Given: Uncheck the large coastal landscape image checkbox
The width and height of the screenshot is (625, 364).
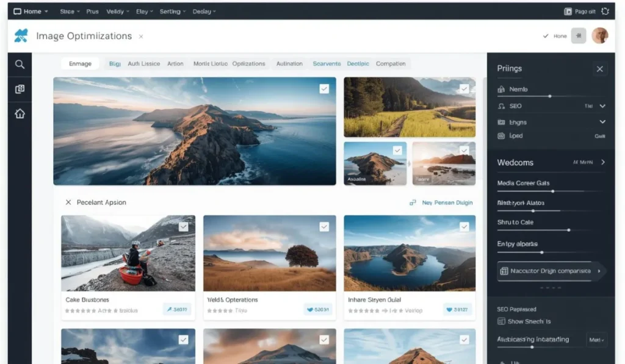Looking at the screenshot, I should click(324, 89).
